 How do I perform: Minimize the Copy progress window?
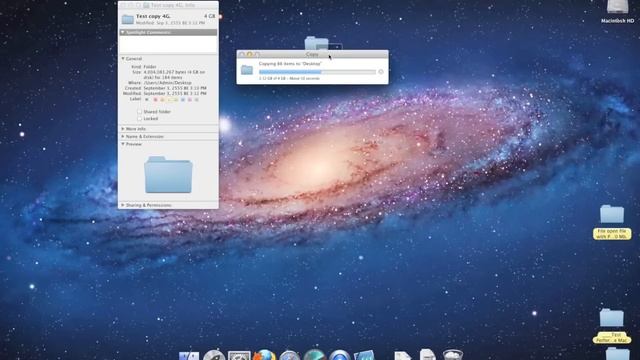(249, 54)
